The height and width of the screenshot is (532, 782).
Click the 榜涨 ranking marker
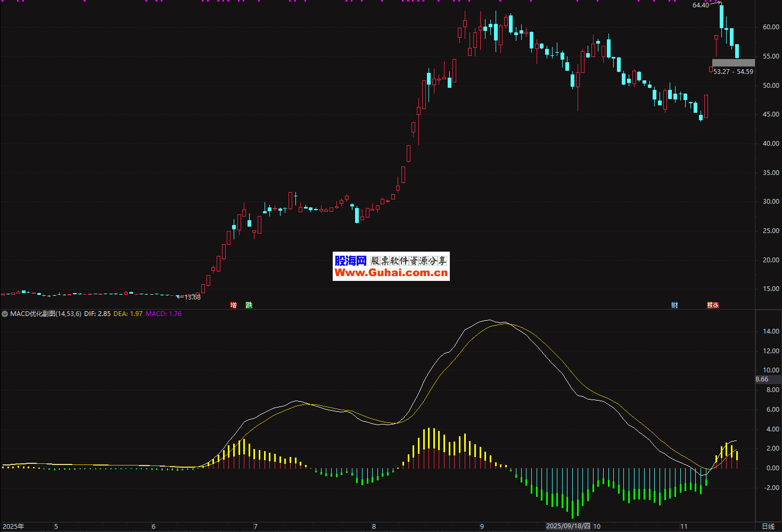point(713,305)
